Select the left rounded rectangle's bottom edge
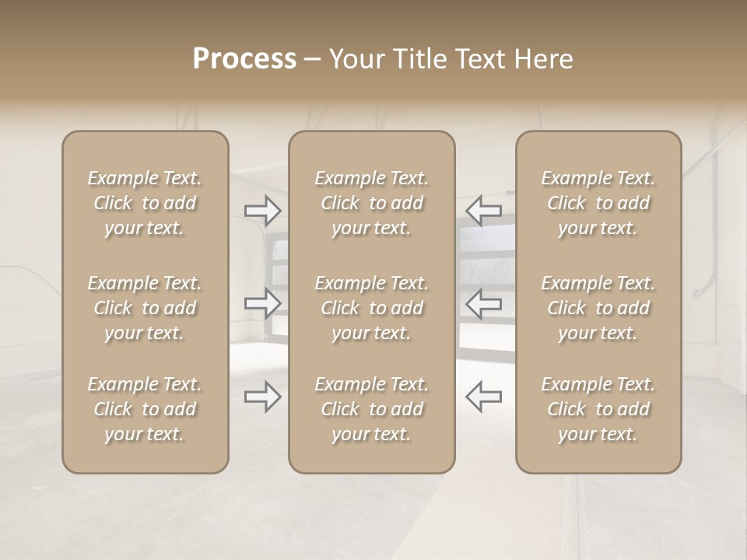Image resolution: width=747 pixels, height=560 pixels. pyautogui.click(x=145, y=472)
